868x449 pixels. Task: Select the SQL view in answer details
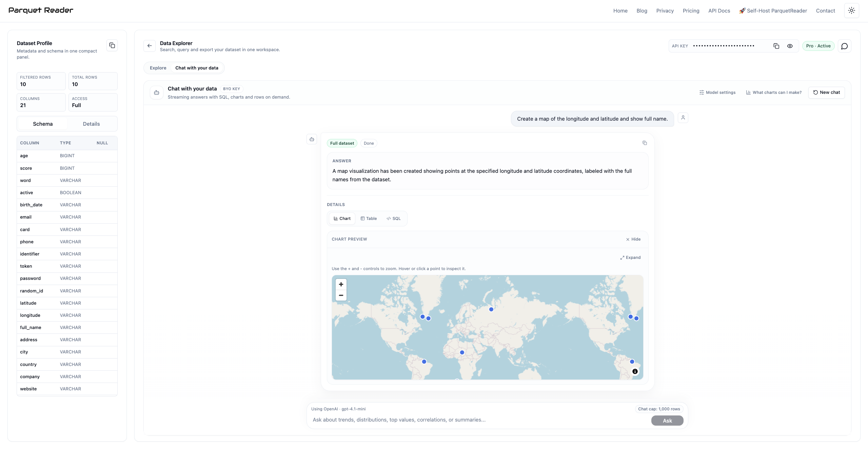pyautogui.click(x=393, y=219)
